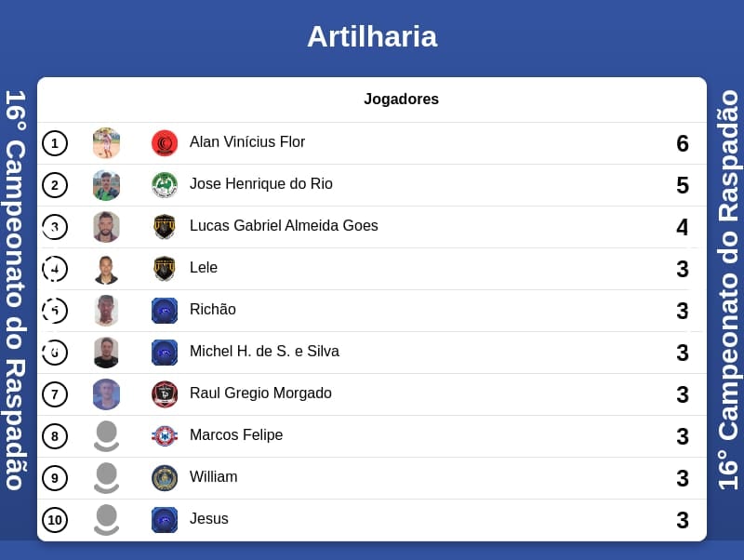Select player name Lucas Gabriel Almeida Goes
Image resolution: width=744 pixels, height=560 pixels.
[284, 226]
